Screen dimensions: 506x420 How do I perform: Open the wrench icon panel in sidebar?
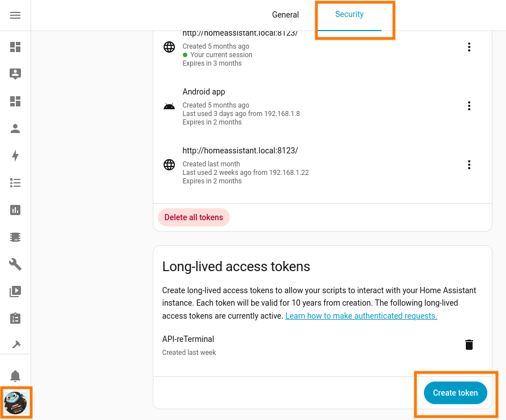click(15, 264)
